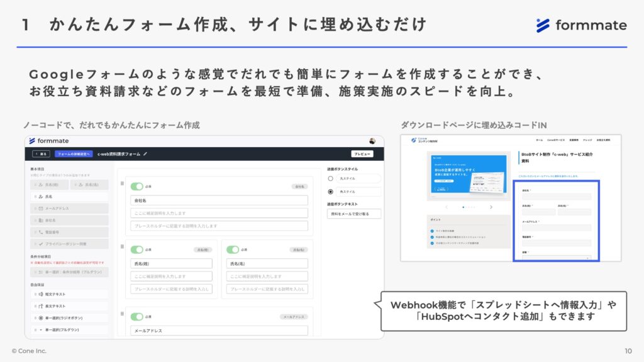The image size is (644, 362).
Task: Click the 会社名 field in the embedded form
Action: coord(557,197)
